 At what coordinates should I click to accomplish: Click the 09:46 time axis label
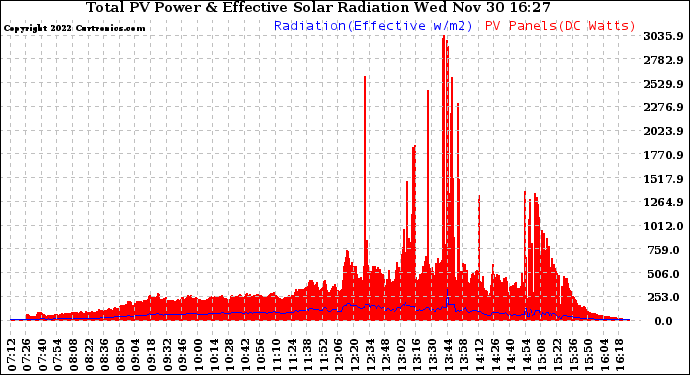click(183, 355)
